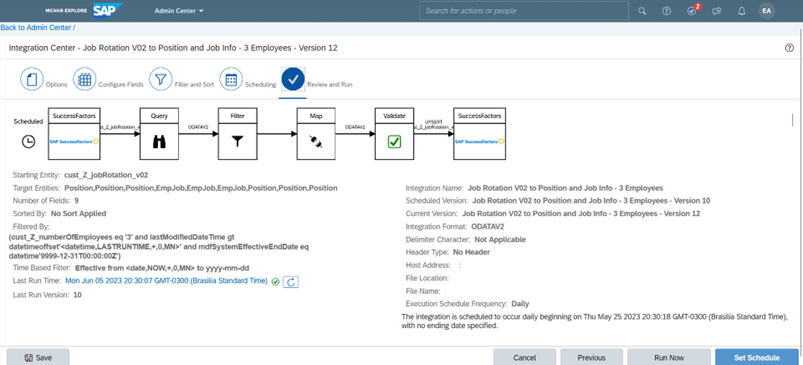
Task: Go to the Configure Fields step icon
Action: click(x=84, y=80)
